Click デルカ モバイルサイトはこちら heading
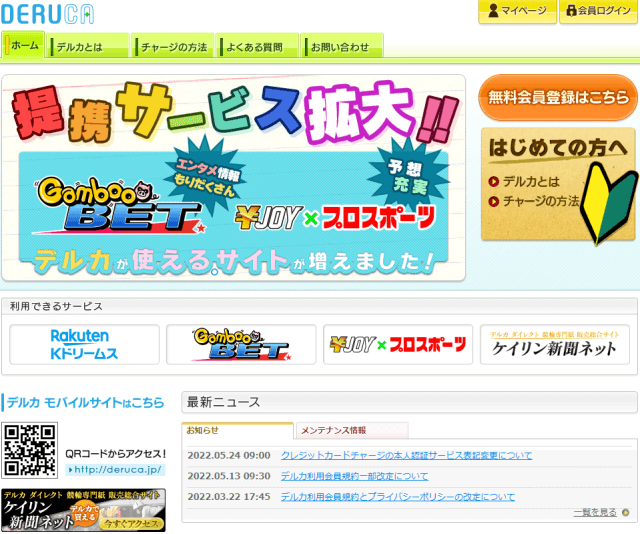640x534 pixels. [x=85, y=403]
